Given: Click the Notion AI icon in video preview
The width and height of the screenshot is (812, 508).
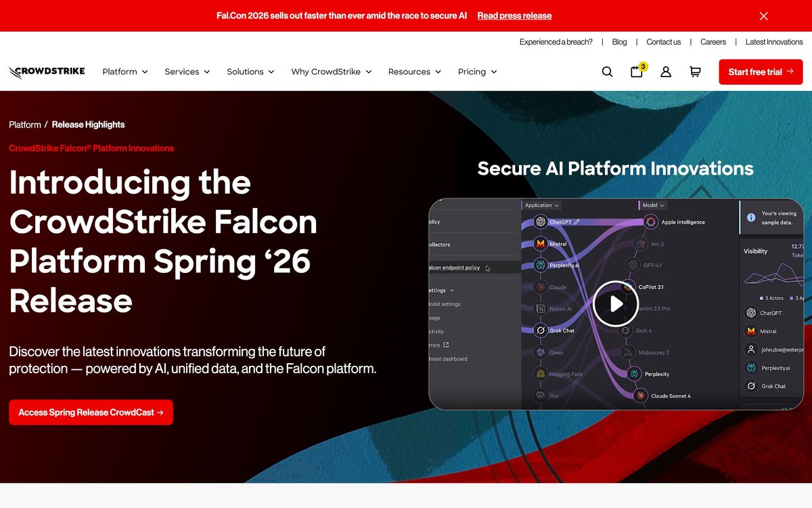Looking at the screenshot, I should point(541,309).
